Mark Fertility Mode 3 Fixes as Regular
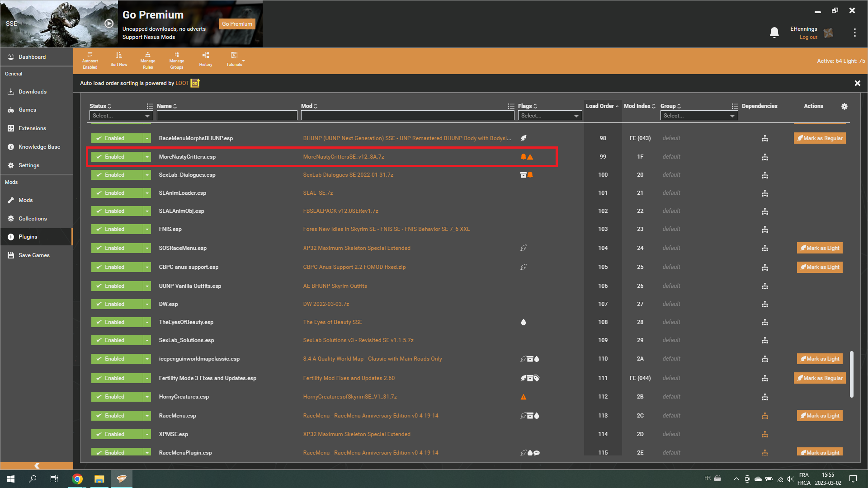Viewport: 868px width, 488px height. click(x=820, y=378)
